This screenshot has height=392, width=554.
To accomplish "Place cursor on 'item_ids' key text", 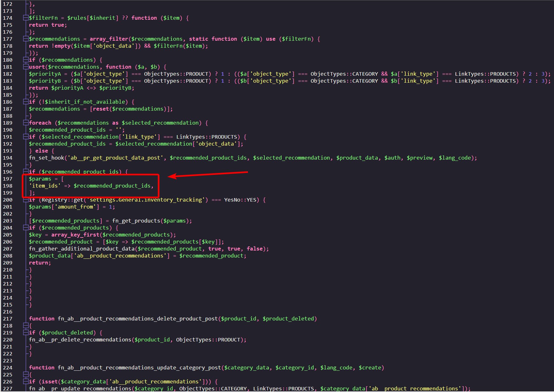I will (x=45, y=186).
